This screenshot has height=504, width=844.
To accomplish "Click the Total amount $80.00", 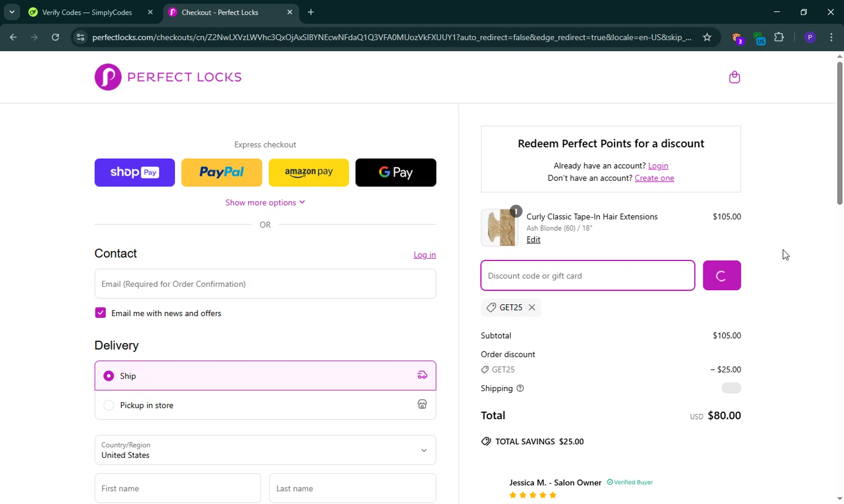I will [724, 416].
